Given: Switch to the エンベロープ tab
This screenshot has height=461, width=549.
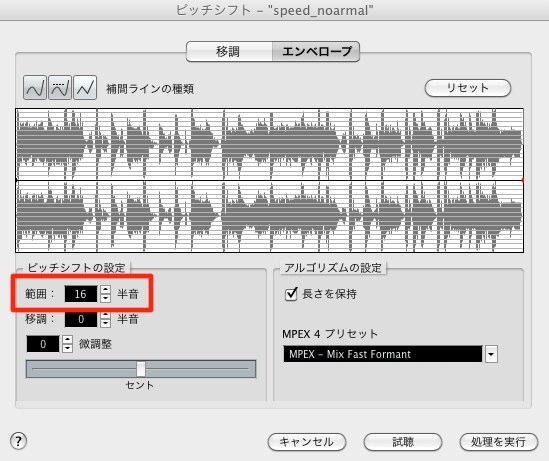Looking at the screenshot, I should [x=316, y=52].
